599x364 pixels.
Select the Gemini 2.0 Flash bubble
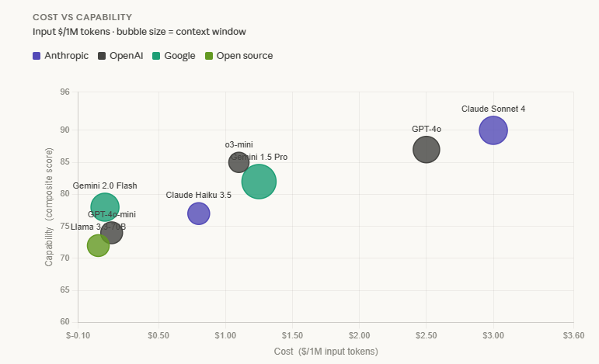[x=104, y=205]
